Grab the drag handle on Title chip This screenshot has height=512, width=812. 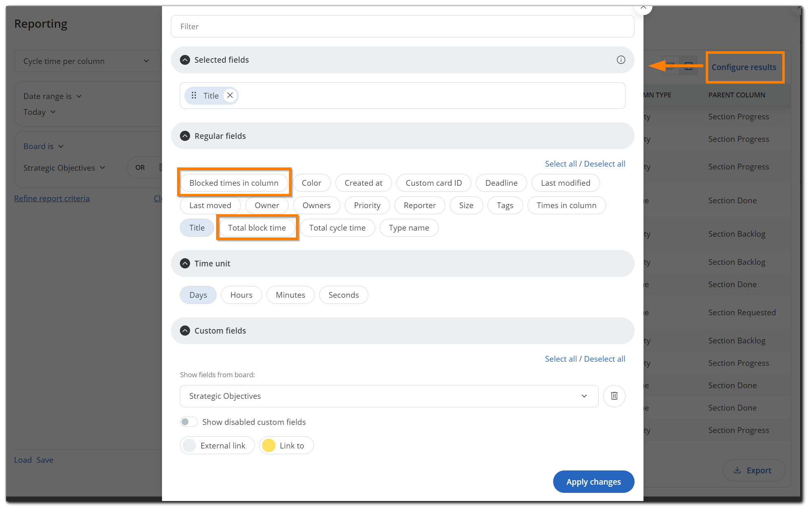coord(194,95)
